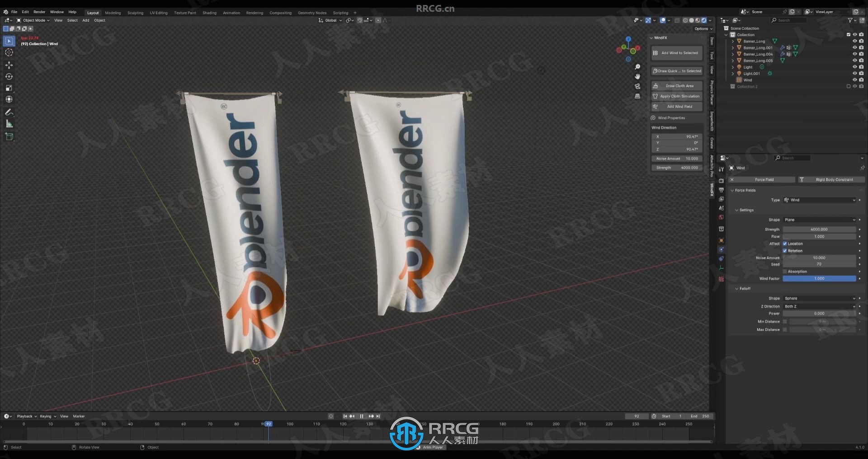Click the viewport pan hand icon

tap(637, 77)
